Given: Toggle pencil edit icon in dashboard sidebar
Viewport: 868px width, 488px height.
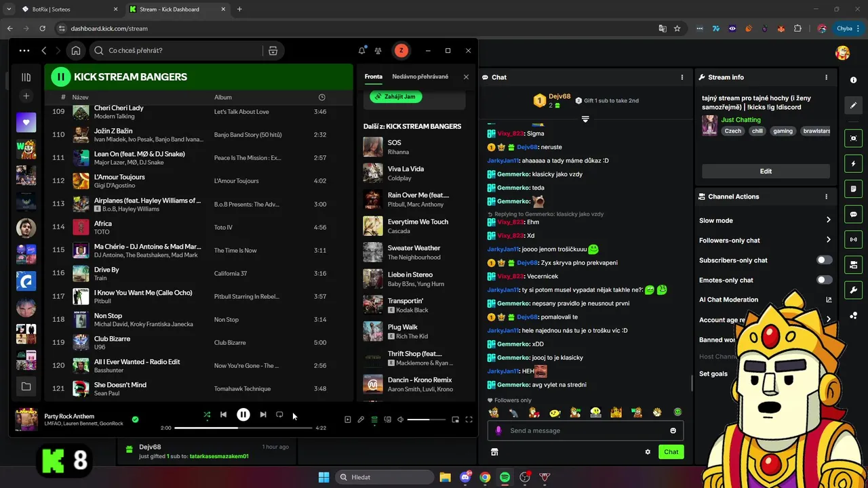Looking at the screenshot, I should point(853,106).
